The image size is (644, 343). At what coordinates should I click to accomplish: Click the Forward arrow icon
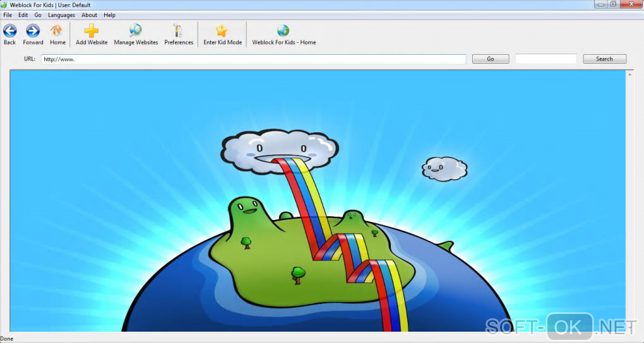click(33, 31)
